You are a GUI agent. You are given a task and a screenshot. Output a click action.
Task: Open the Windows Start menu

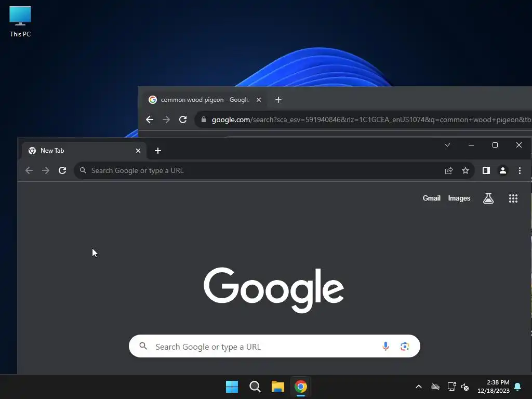(x=232, y=387)
